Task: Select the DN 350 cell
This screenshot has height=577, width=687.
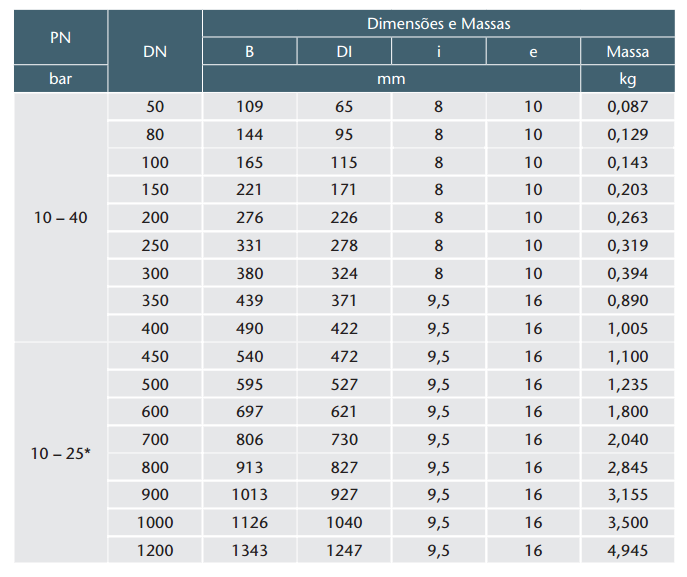Action: 155,301
